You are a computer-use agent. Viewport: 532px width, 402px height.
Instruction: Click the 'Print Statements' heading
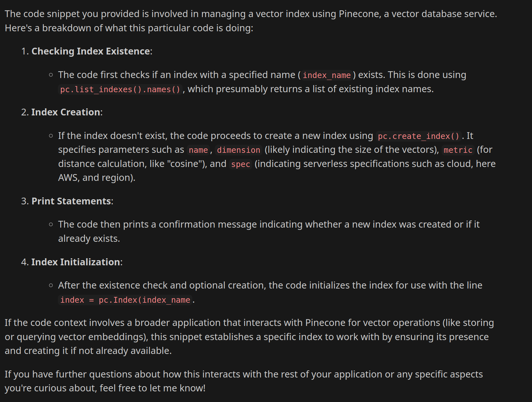pos(71,201)
